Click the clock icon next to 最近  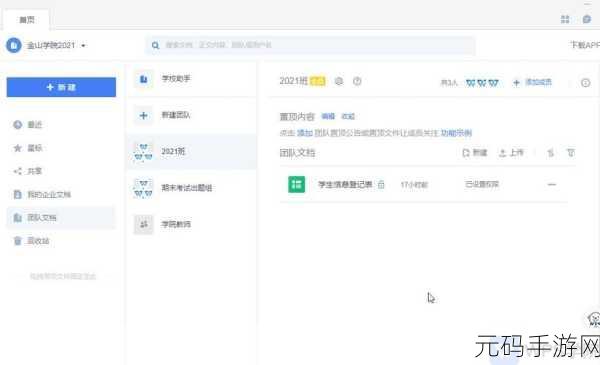pyautogui.click(x=18, y=125)
